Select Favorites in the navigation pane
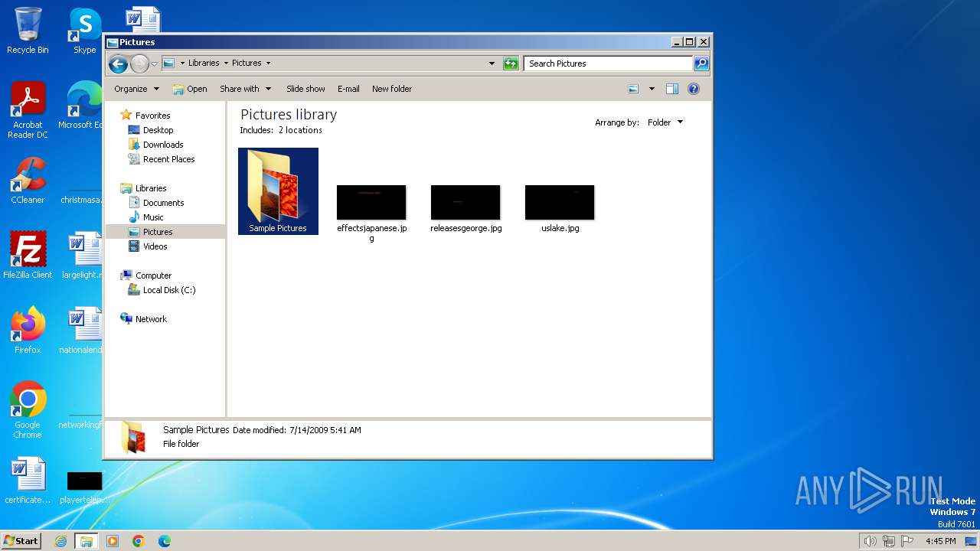 pyautogui.click(x=152, y=116)
